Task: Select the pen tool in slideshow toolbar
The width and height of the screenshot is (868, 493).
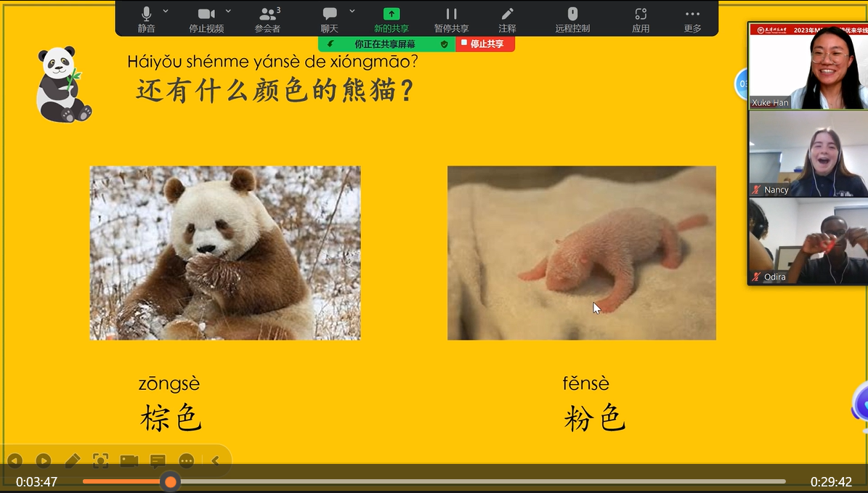Action: (x=72, y=460)
